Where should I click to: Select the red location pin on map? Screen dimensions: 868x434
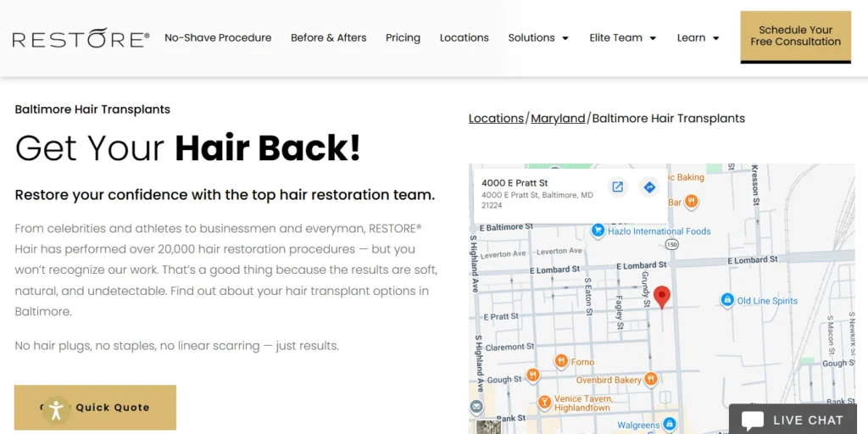pos(661,298)
